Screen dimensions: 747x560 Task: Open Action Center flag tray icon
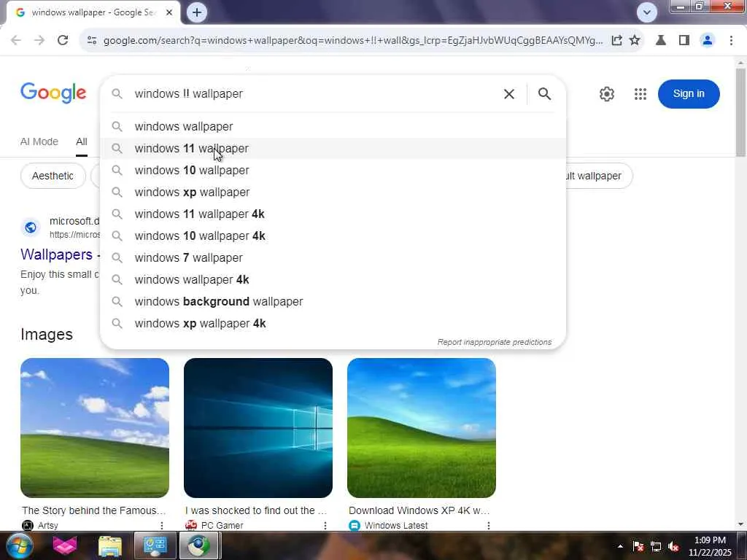638,547
